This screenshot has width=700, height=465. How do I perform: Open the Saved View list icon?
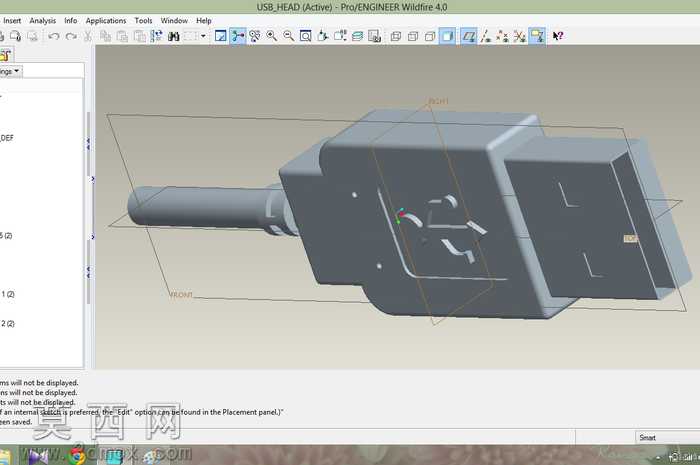coord(340,36)
